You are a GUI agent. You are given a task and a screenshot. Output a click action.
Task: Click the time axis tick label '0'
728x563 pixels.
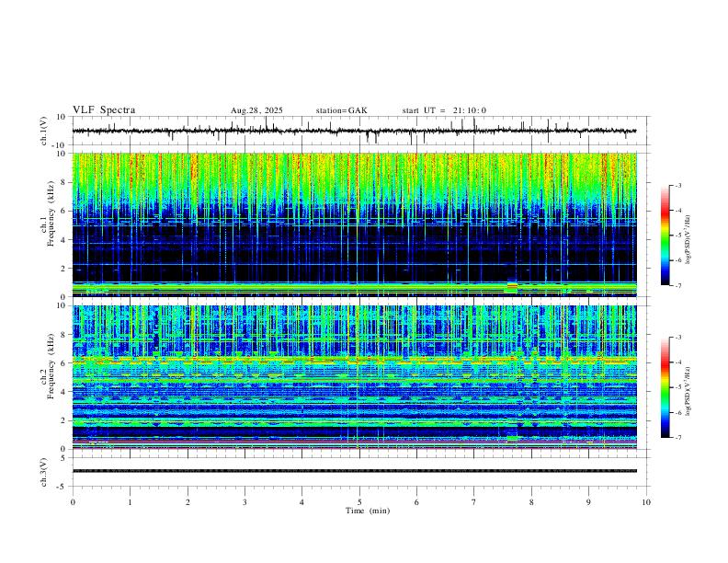click(73, 502)
